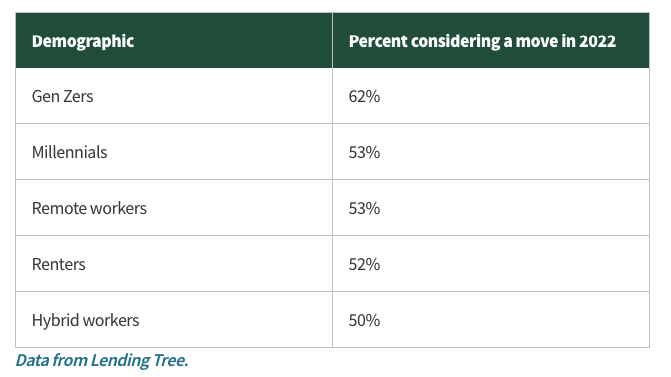
Task: Select the Gen Zers cell
Action: point(174,96)
